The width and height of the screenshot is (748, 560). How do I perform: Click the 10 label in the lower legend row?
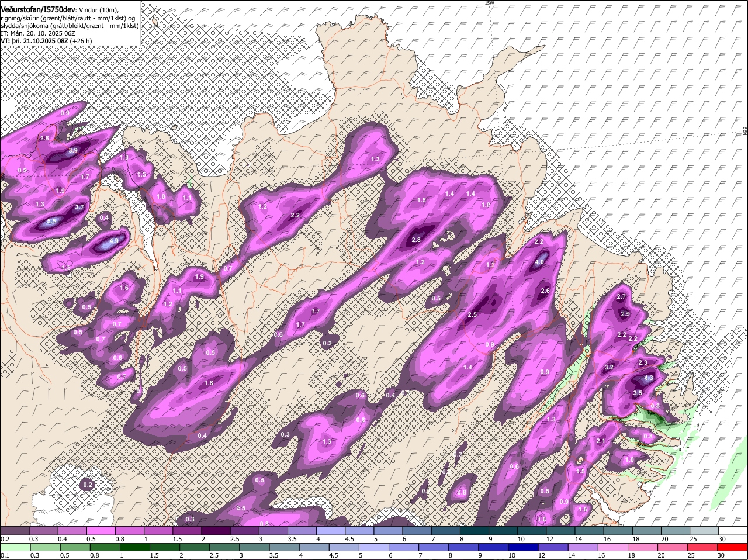click(511, 555)
